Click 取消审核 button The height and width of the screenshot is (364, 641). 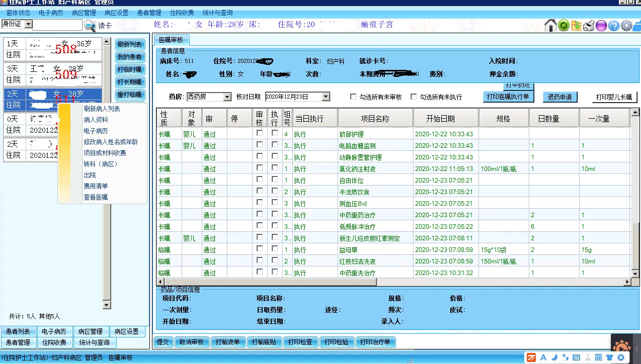192,342
